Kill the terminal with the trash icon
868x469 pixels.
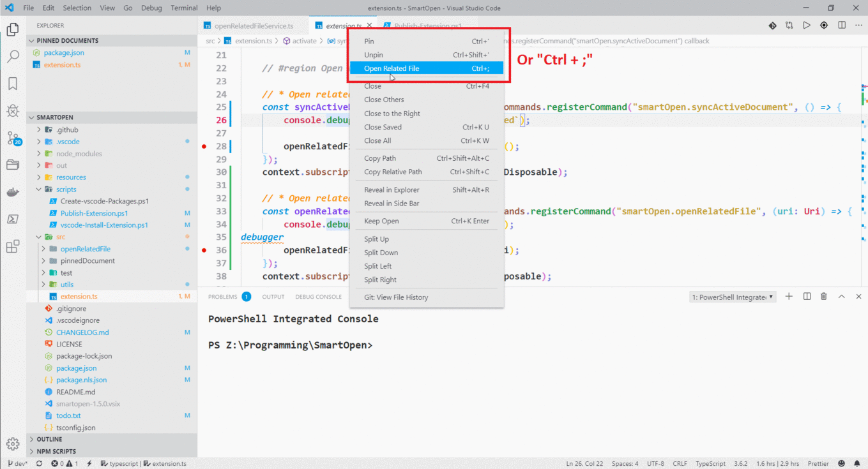(824, 297)
